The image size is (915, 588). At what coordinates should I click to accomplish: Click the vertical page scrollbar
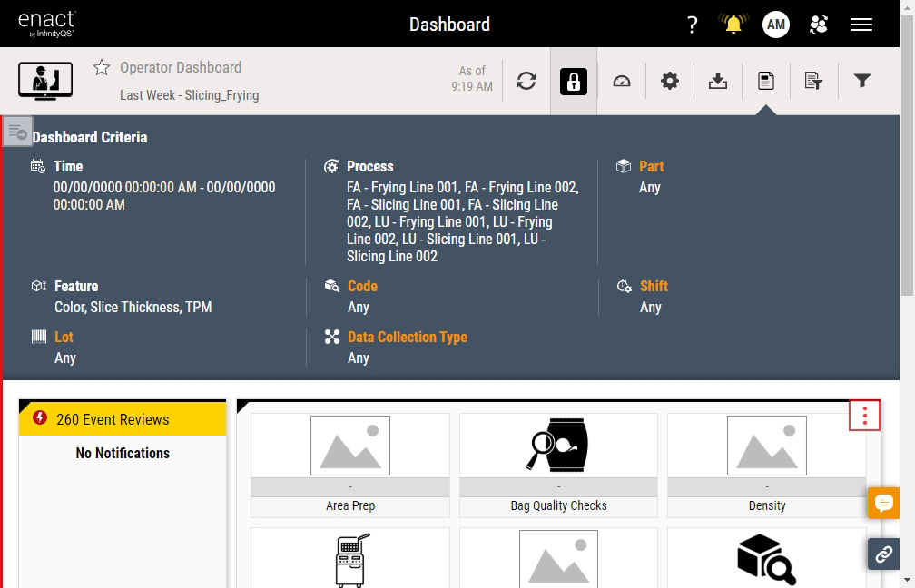coord(907,181)
